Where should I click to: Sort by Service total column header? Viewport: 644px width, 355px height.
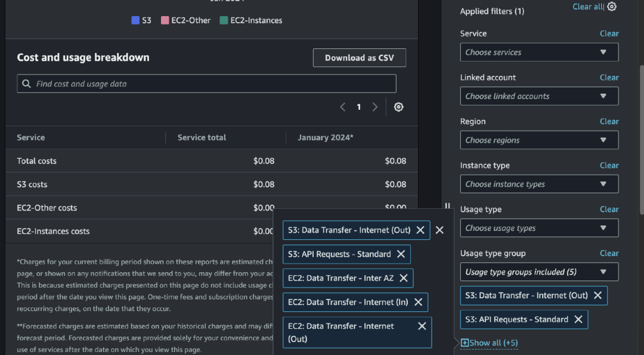(202, 138)
